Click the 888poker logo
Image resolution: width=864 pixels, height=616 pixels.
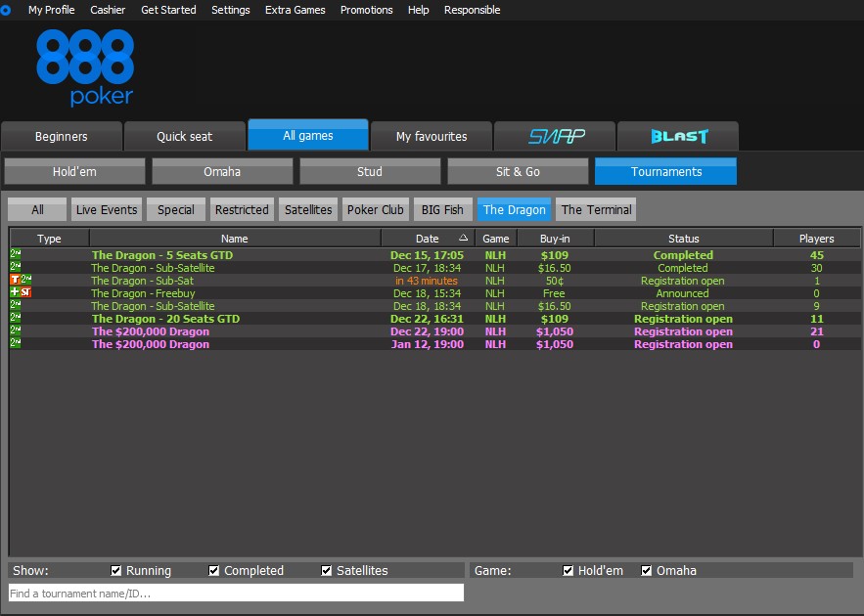[85, 66]
